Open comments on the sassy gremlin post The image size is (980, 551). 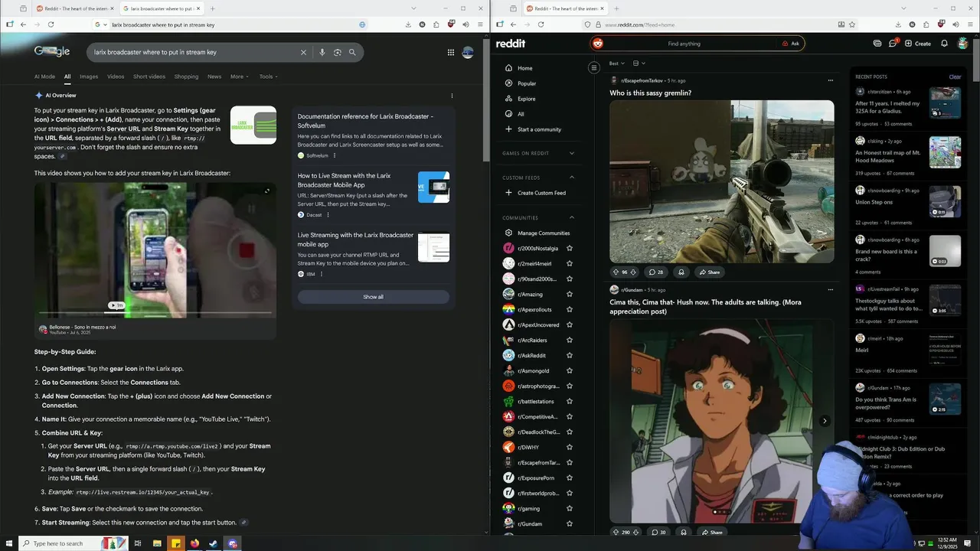click(x=656, y=272)
